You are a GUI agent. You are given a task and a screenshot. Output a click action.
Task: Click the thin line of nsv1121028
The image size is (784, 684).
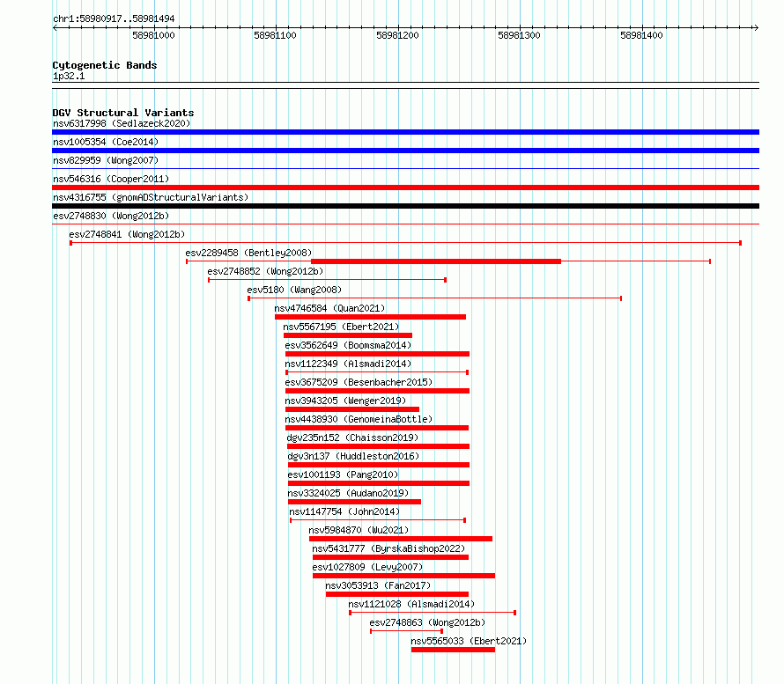pos(433,613)
